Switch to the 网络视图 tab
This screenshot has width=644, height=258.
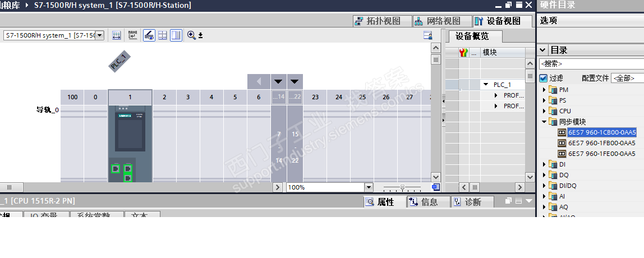tap(443, 21)
